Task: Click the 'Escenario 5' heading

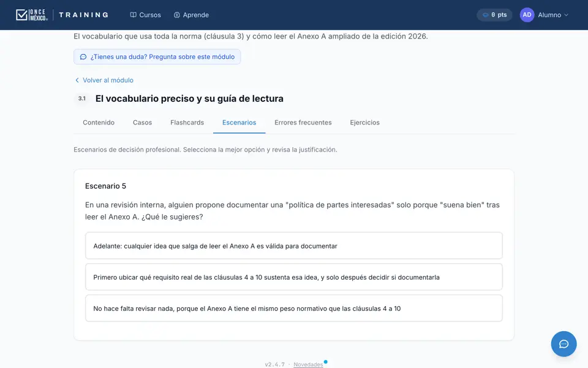Action: click(106, 186)
